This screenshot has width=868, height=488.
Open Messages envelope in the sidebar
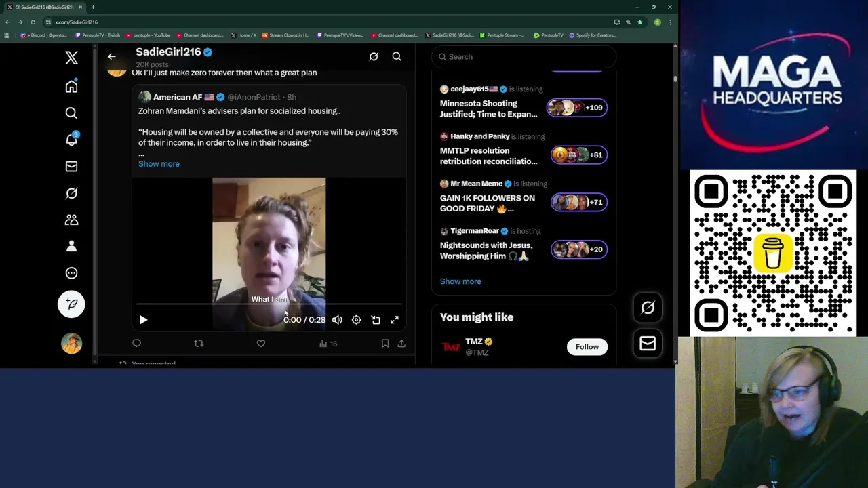(71, 166)
